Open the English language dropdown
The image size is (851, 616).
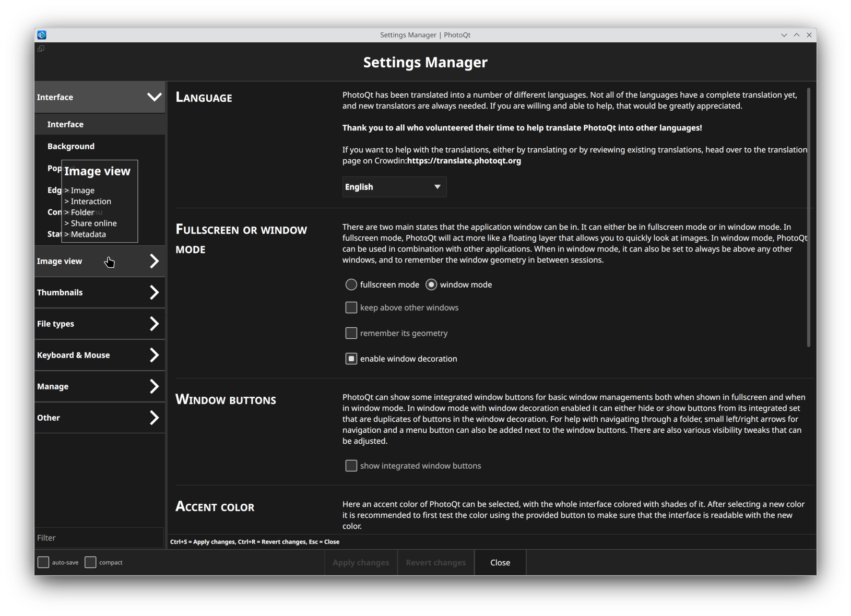click(394, 187)
